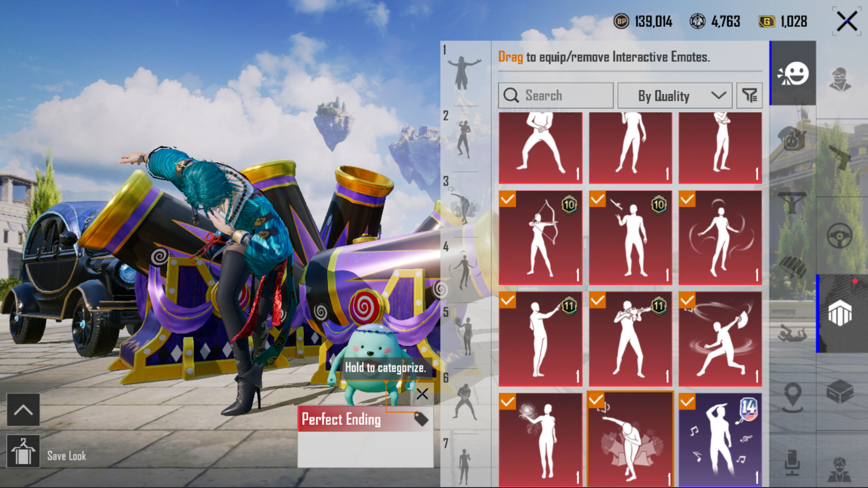Screen dimensions: 868x488
Task: Open the By Quality sort dropdown
Action: pyautogui.click(x=675, y=95)
